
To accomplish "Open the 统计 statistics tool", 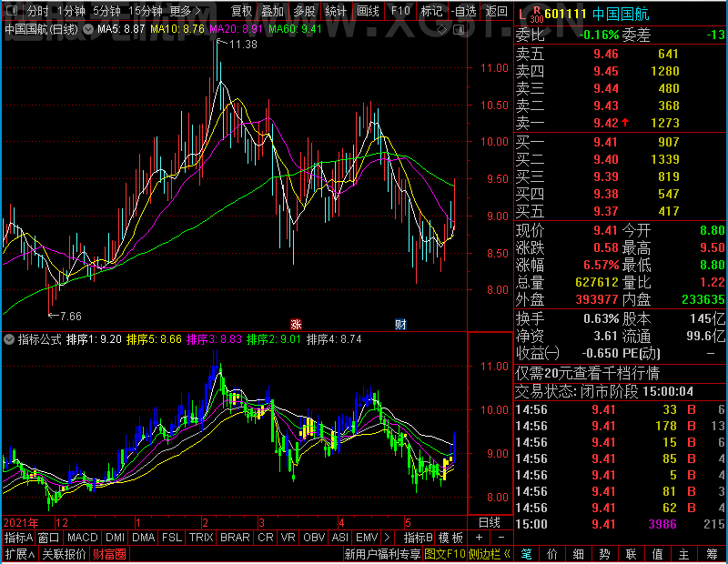I will 336,11.
